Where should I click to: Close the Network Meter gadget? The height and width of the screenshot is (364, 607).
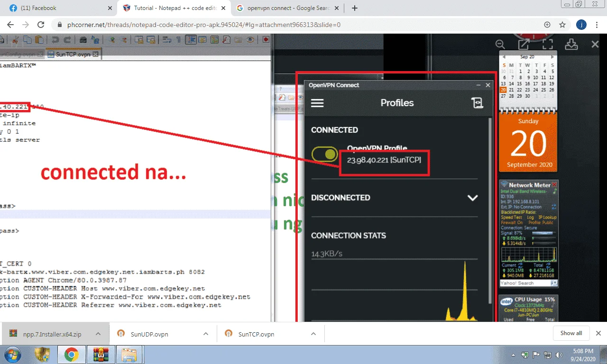point(555,183)
